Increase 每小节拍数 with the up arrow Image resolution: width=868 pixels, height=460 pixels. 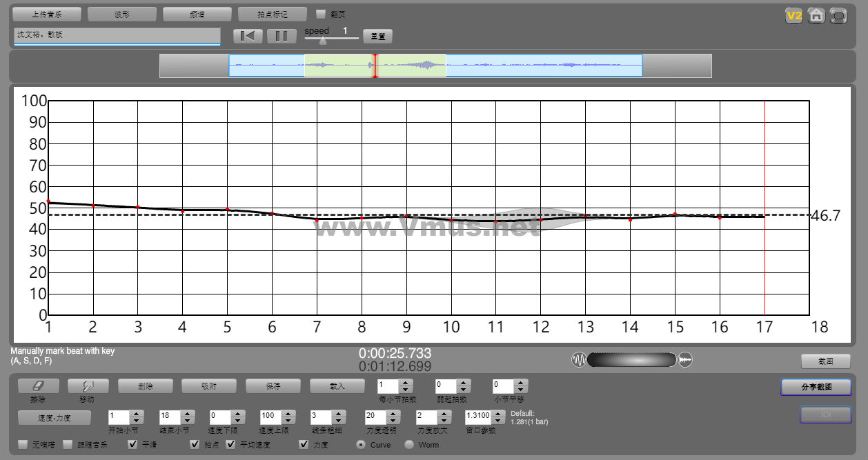click(406, 383)
